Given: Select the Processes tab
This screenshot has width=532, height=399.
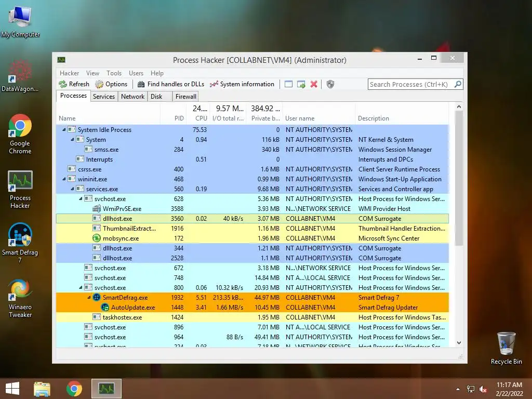Looking at the screenshot, I should [73, 96].
